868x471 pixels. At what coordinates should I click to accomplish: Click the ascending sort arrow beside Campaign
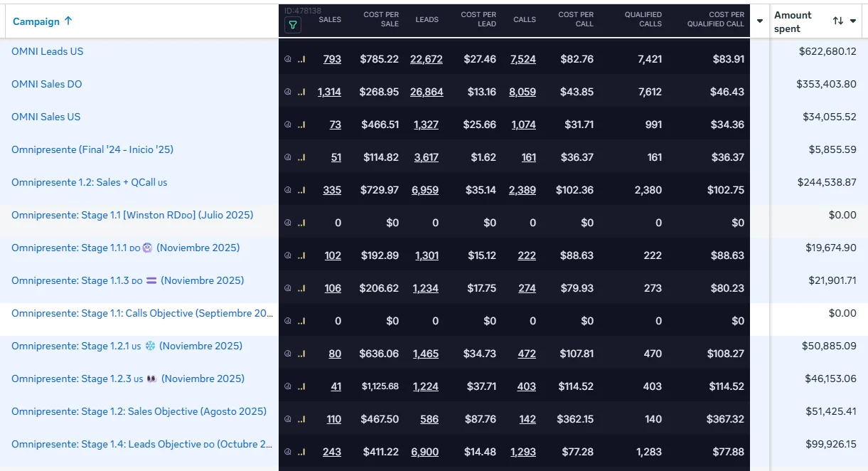68,21
